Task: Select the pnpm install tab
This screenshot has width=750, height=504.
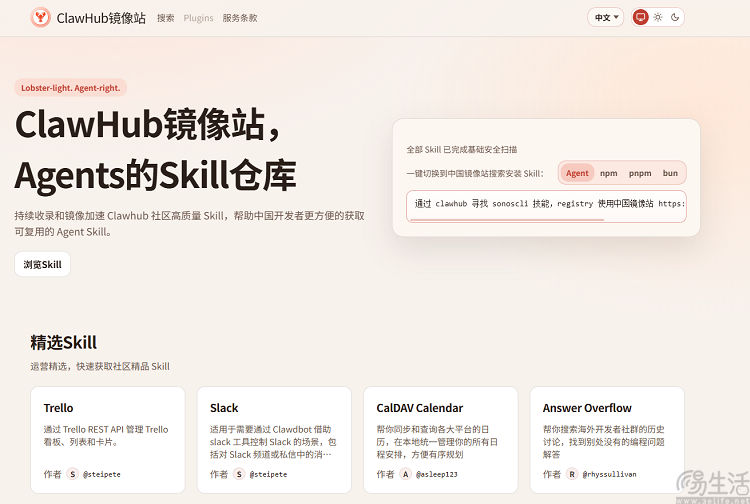Action: (x=640, y=173)
